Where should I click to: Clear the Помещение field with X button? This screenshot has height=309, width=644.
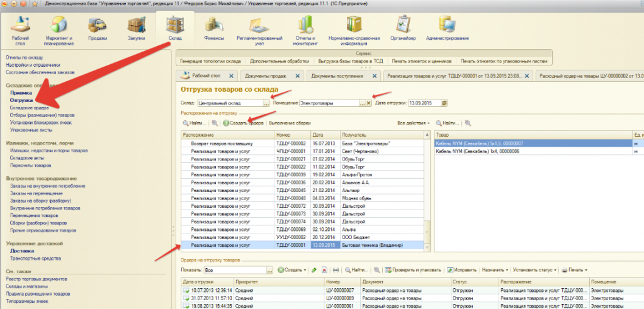(369, 103)
